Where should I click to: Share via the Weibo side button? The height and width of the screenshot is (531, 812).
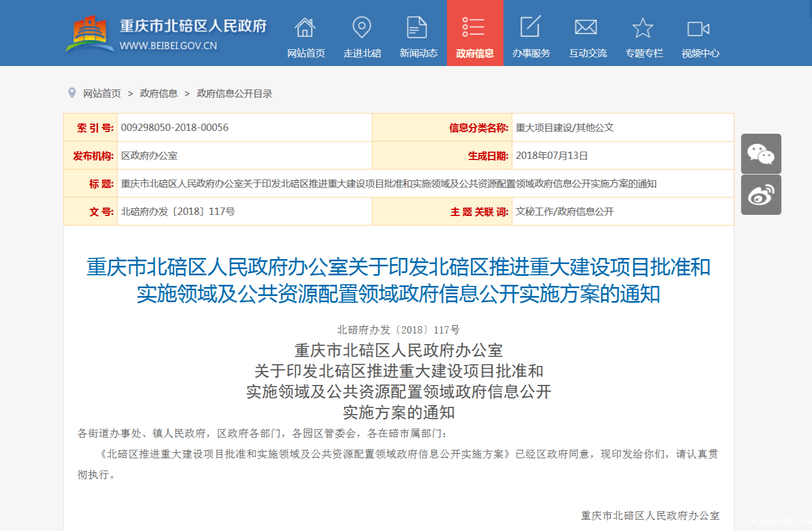[761, 195]
